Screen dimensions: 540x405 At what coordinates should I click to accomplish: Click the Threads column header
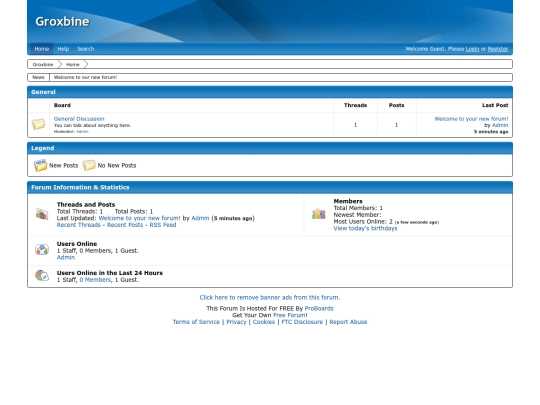(x=355, y=105)
